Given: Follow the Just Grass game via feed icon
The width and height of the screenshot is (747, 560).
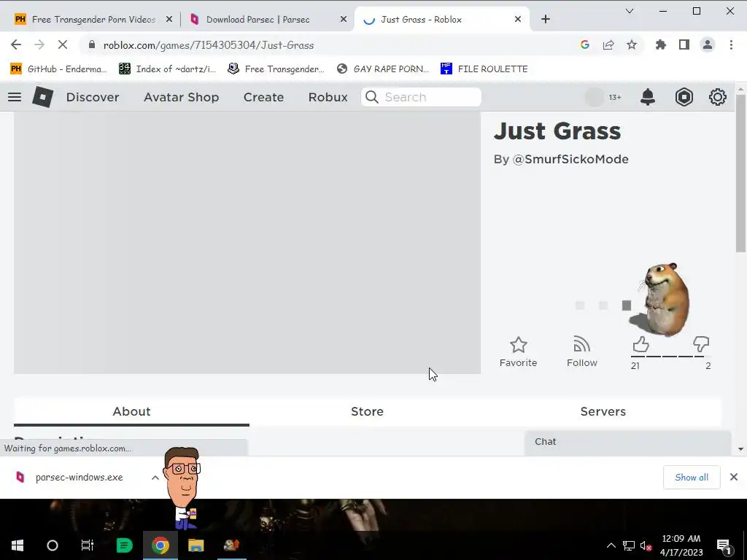Looking at the screenshot, I should point(581,345).
